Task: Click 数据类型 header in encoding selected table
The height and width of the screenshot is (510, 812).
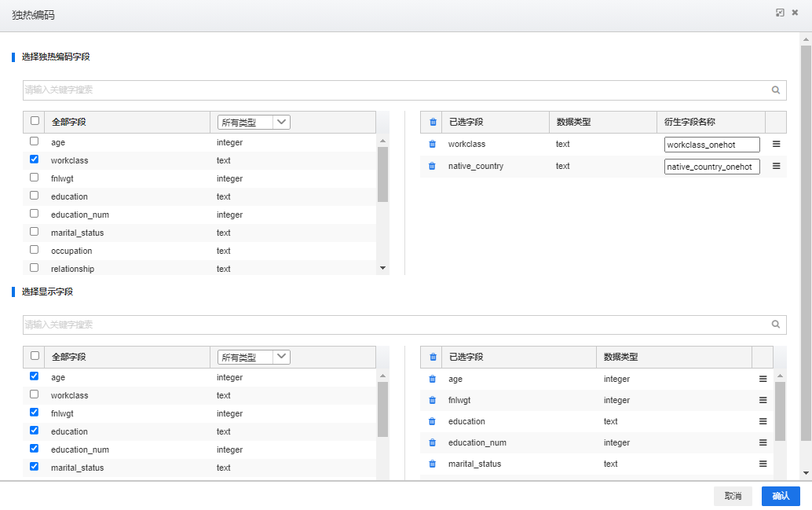Action: (x=573, y=123)
